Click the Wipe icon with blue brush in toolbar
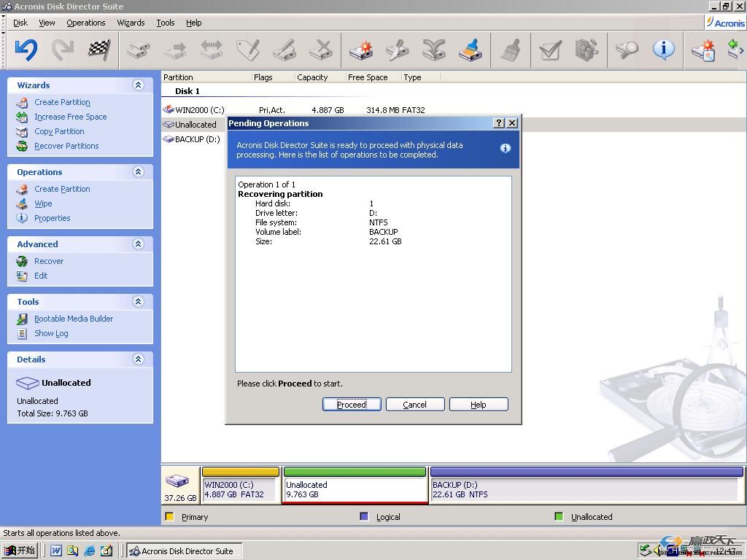This screenshot has width=747, height=560. [471, 50]
